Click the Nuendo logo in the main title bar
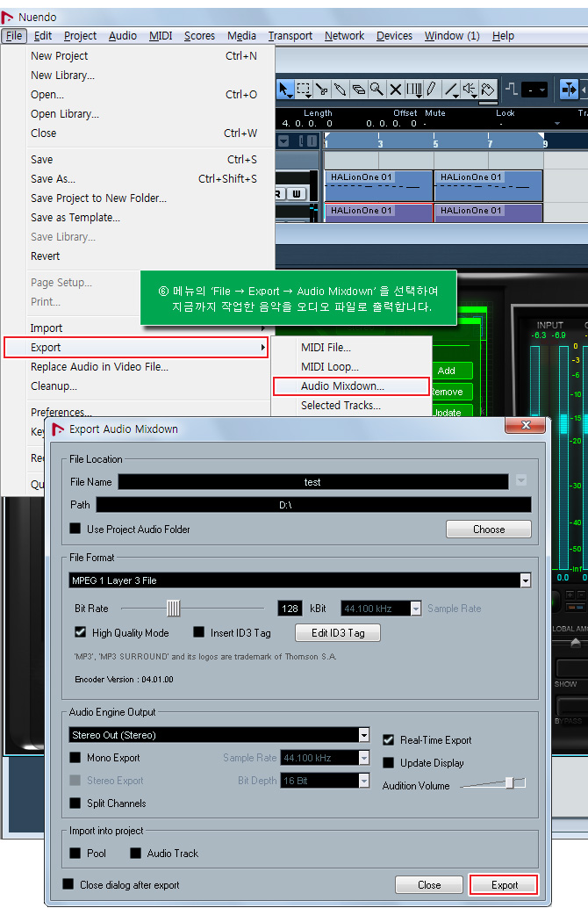The image size is (588, 908). [x=8, y=17]
